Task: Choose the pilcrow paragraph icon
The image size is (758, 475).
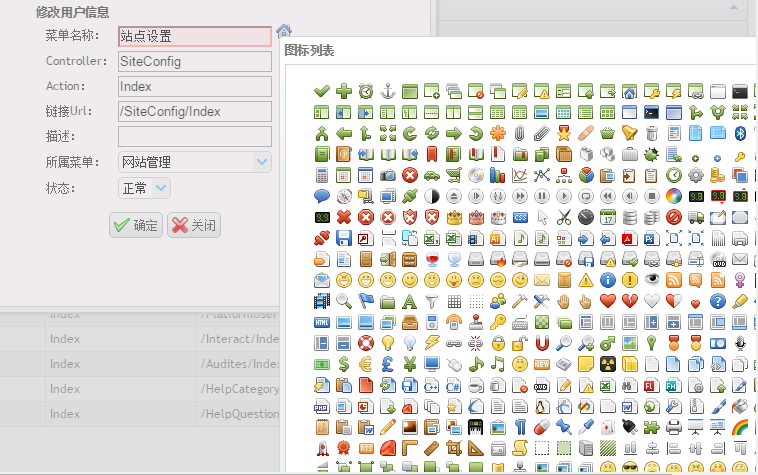Action: coord(520,427)
